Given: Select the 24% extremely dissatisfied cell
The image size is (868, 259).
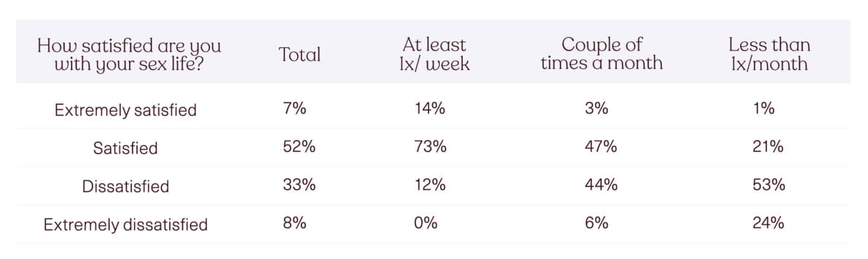Looking at the screenshot, I should (x=768, y=222).
